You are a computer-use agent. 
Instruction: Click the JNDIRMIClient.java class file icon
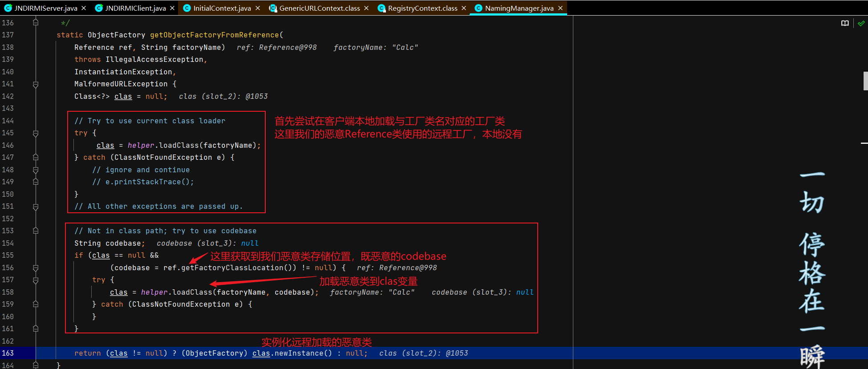(99, 8)
